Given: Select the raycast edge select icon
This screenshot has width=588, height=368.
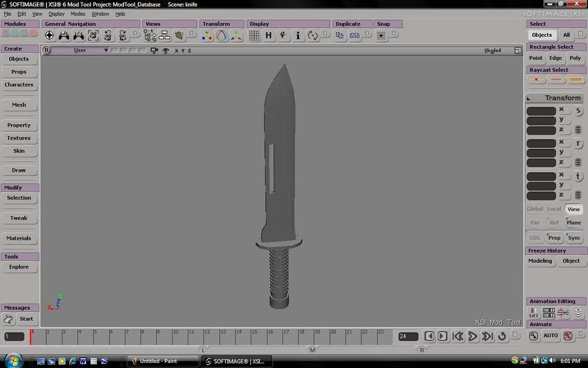Looking at the screenshot, I should tap(556, 79).
